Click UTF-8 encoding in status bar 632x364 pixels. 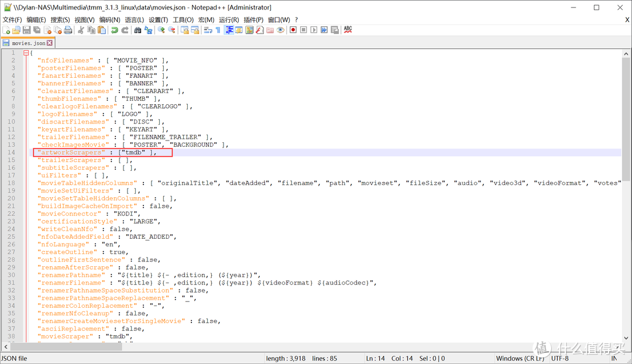(x=560, y=358)
